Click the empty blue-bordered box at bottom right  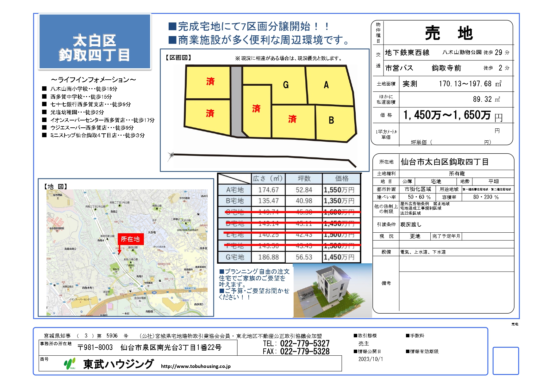(x=506, y=361)
